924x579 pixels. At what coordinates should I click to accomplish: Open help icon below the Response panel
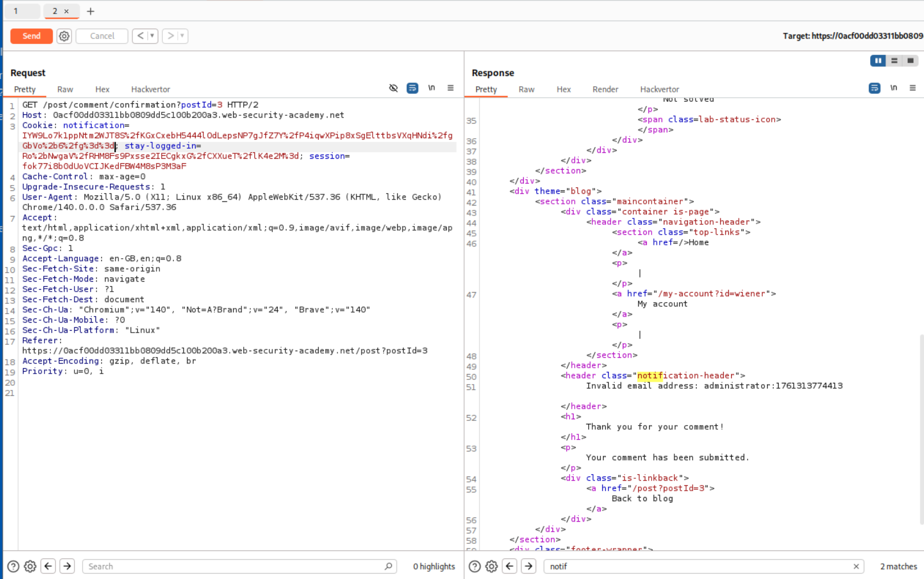(x=475, y=566)
